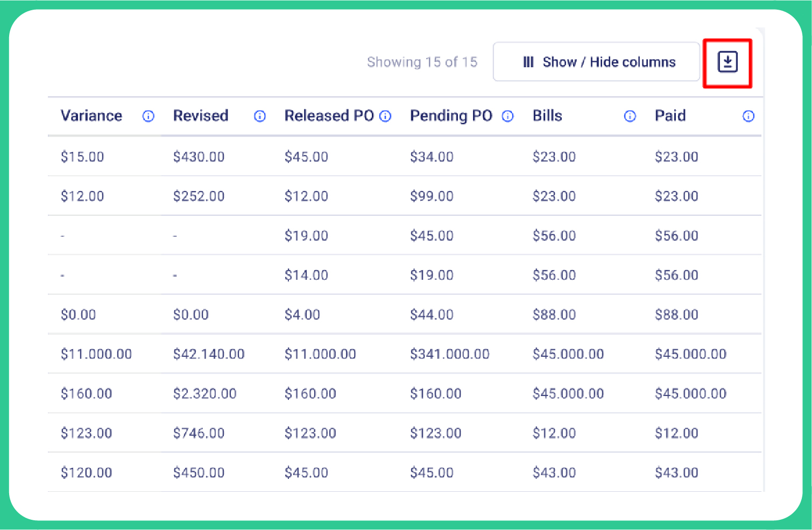812x530 pixels.
Task: Click the Variance column info icon
Action: [149, 116]
